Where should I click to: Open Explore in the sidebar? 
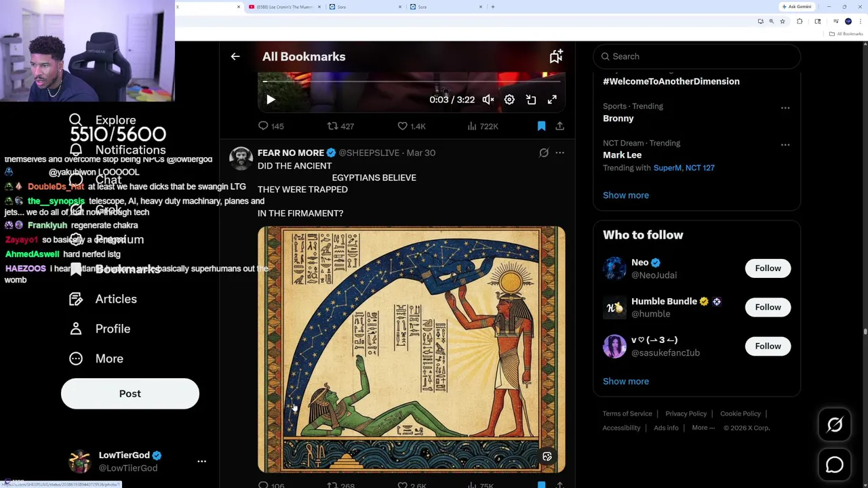coord(103,120)
